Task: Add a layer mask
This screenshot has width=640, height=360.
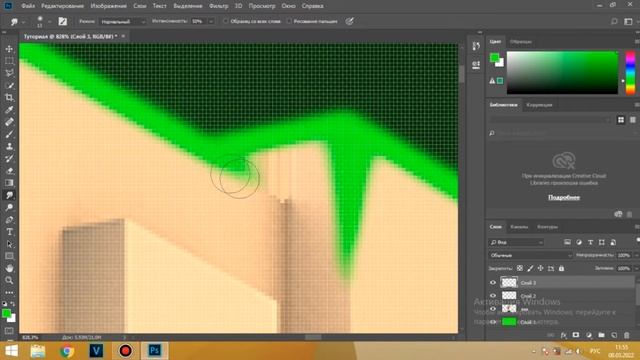Action: (576, 335)
